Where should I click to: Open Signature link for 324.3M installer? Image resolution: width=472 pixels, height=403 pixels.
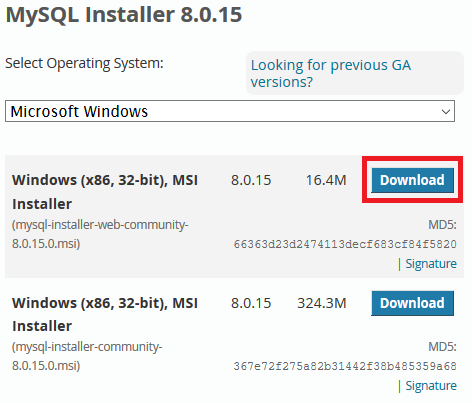(431, 386)
